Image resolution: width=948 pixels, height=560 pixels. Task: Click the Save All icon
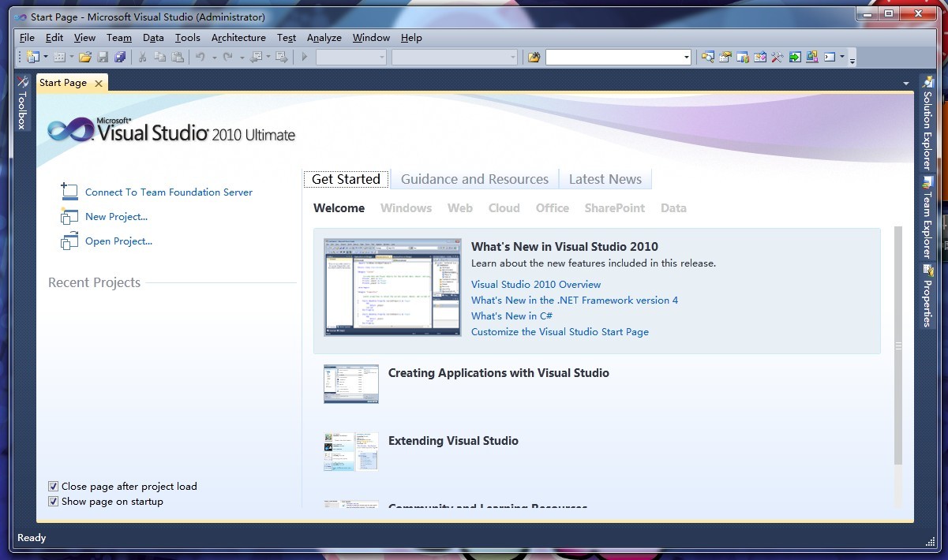click(120, 57)
